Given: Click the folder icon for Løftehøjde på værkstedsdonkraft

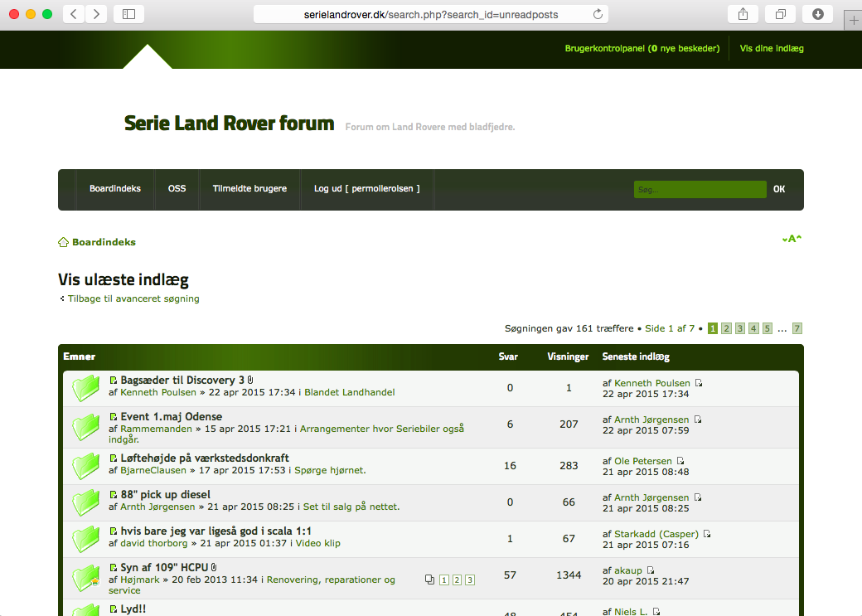Looking at the screenshot, I should click(x=85, y=466).
